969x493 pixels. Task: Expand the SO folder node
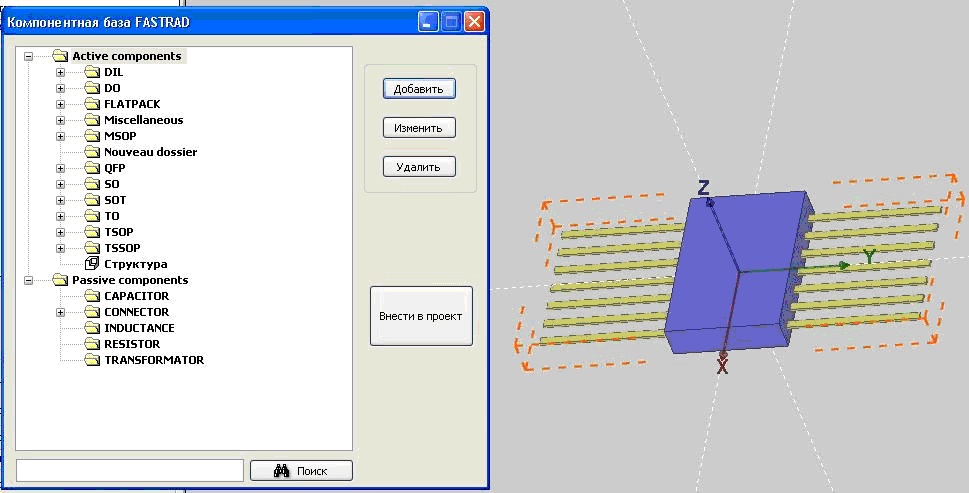tap(61, 184)
